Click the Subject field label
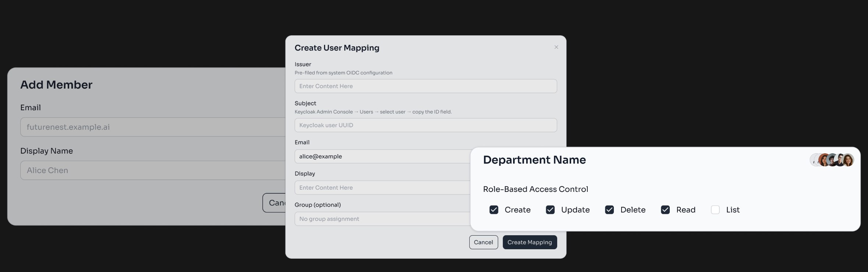 click(305, 103)
